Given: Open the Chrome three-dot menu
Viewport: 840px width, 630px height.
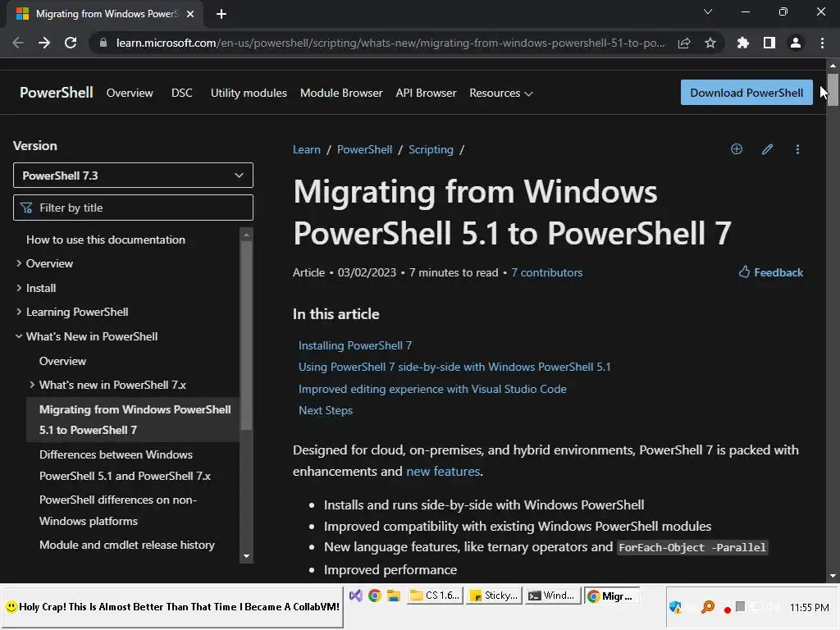Looking at the screenshot, I should pos(822,43).
